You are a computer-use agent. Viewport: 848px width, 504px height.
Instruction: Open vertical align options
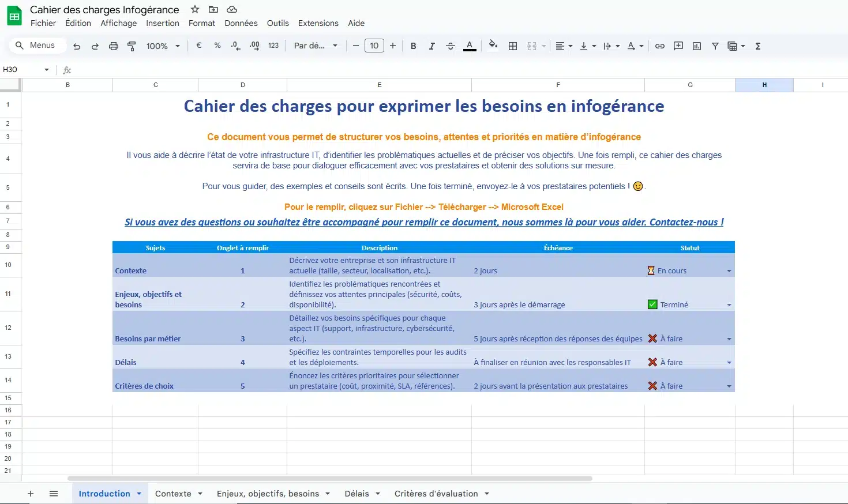click(587, 46)
